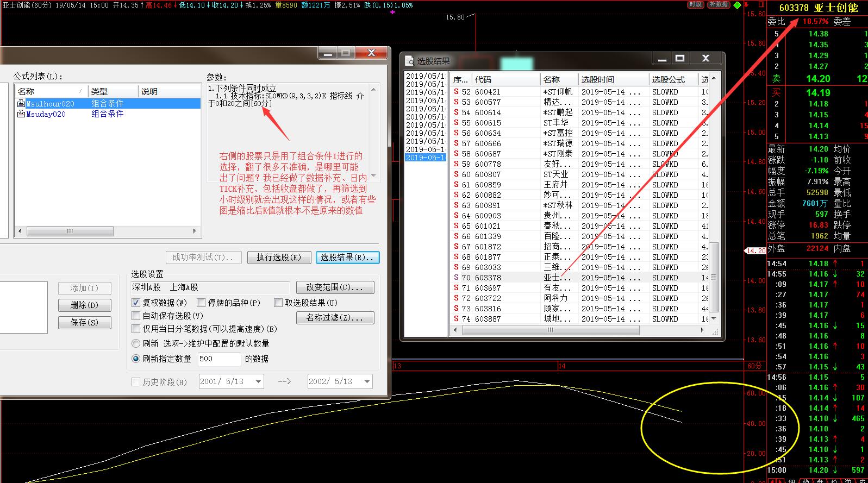
Task: Click buy price 14.19 in order book
Action: click(x=817, y=93)
